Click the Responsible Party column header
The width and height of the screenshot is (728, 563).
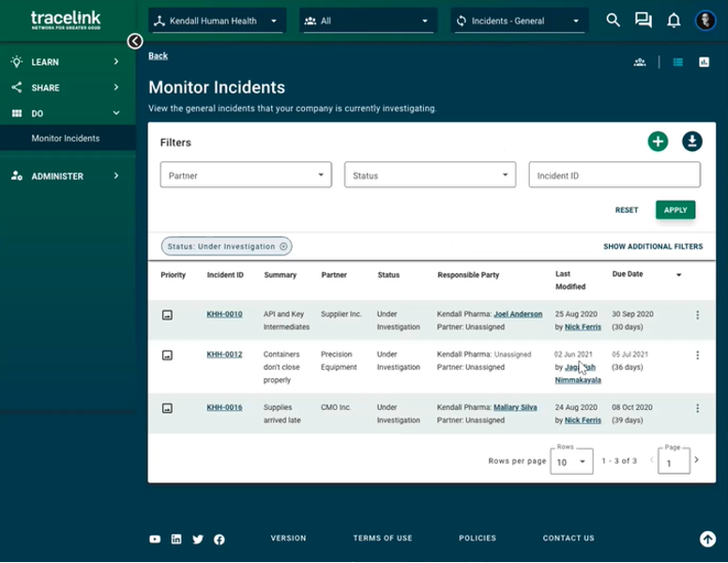(468, 275)
